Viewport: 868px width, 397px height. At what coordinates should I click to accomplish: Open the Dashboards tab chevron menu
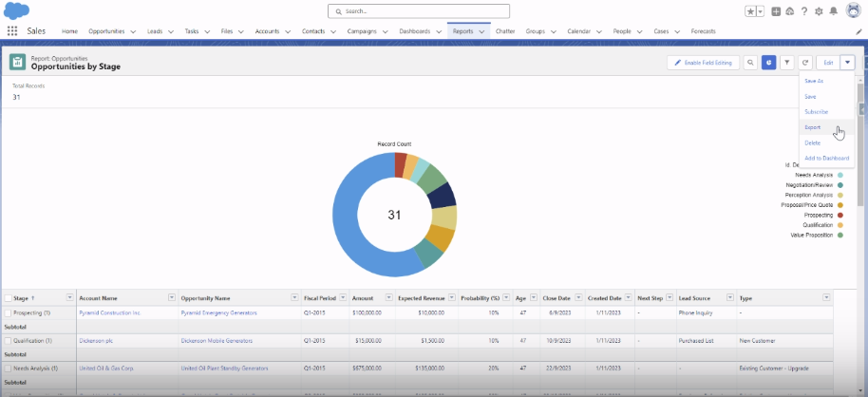point(439,31)
